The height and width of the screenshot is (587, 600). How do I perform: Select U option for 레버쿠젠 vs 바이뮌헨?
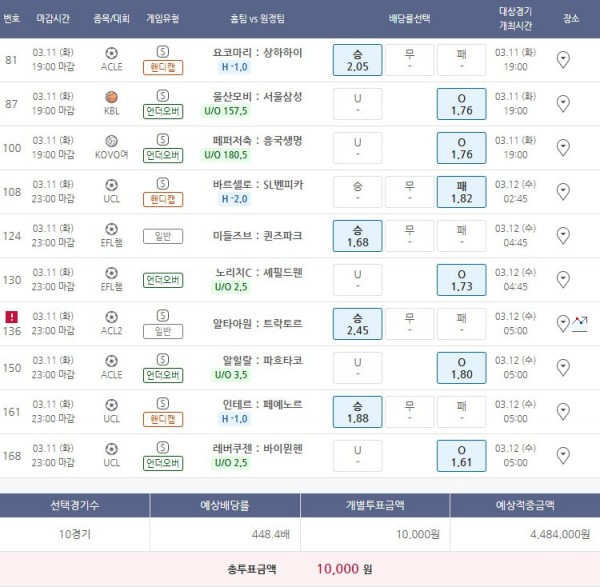tap(357, 456)
